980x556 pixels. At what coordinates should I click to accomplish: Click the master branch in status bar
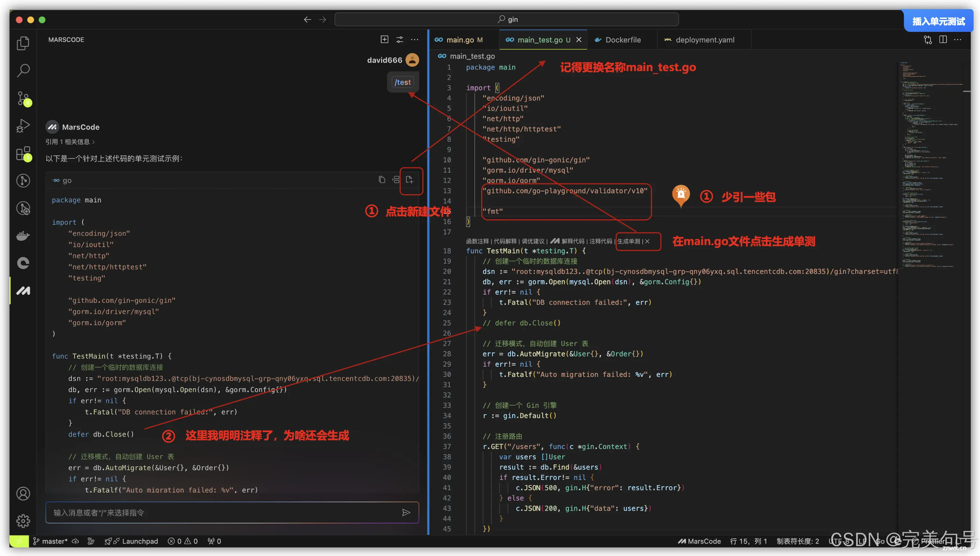click(51, 541)
